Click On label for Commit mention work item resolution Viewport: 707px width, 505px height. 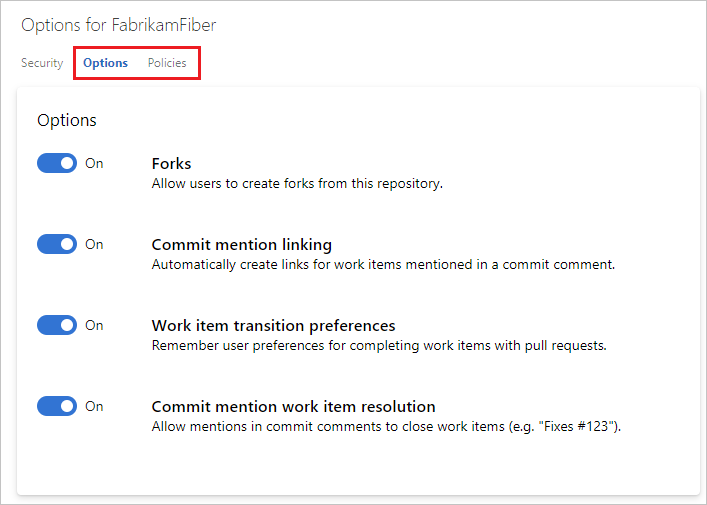tap(94, 406)
